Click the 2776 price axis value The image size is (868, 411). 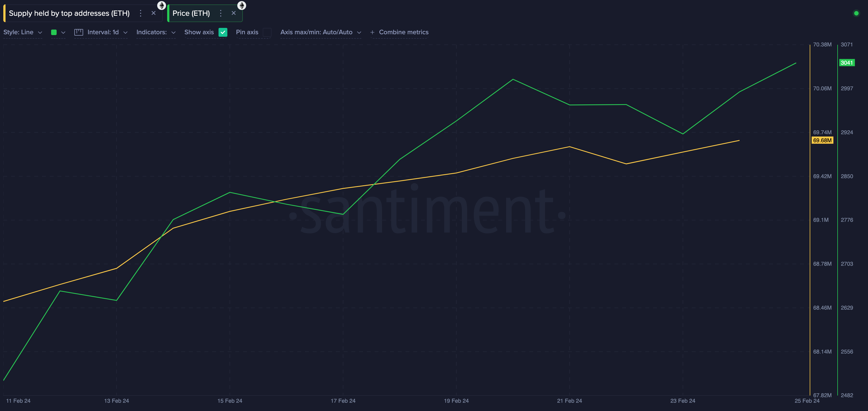coord(847,220)
